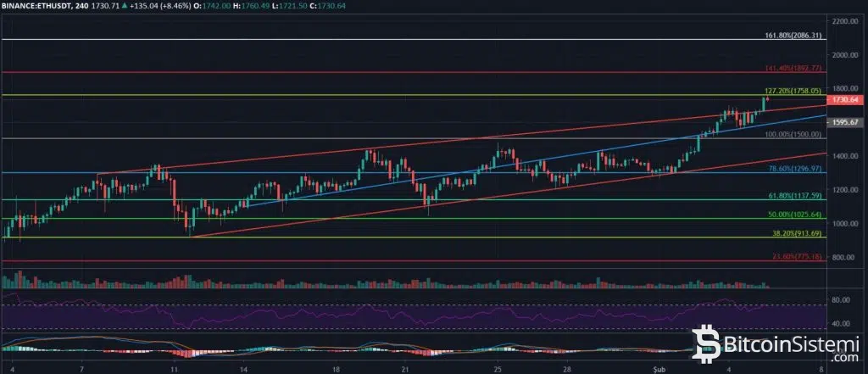
Task: Click the red 1730.64 current price tag
Action: [x=848, y=99]
